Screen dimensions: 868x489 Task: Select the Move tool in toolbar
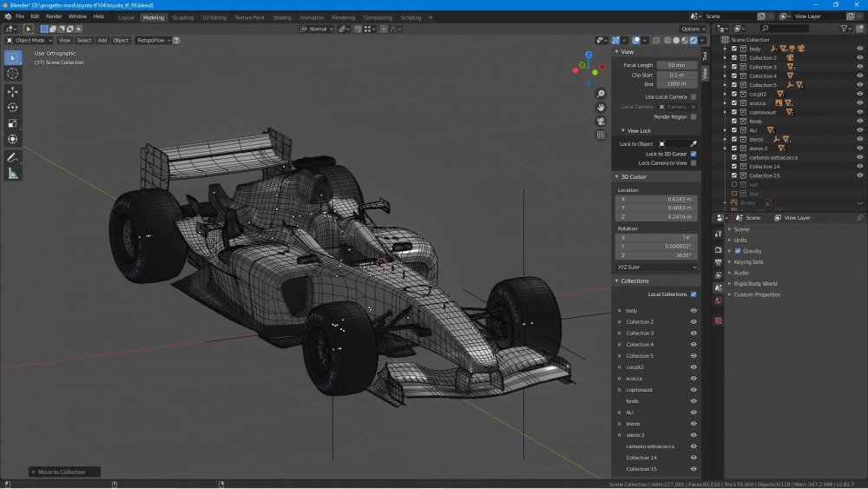13,91
